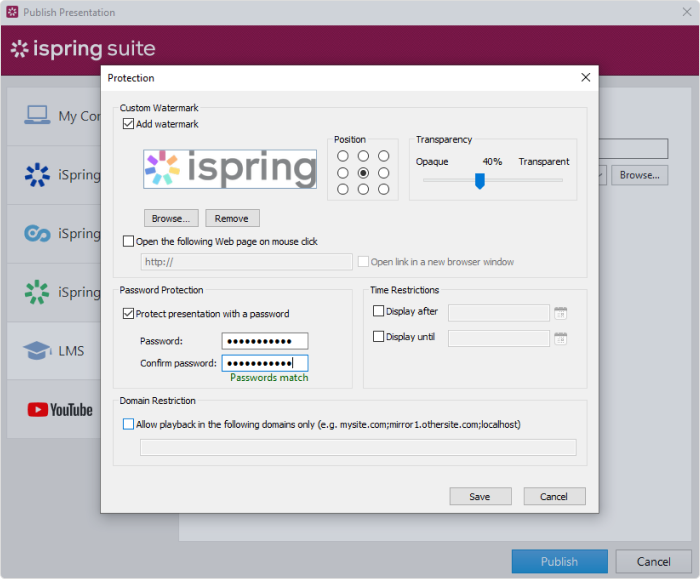Enable opening Web page on mouse click
The width and height of the screenshot is (700, 579).
pyautogui.click(x=128, y=241)
